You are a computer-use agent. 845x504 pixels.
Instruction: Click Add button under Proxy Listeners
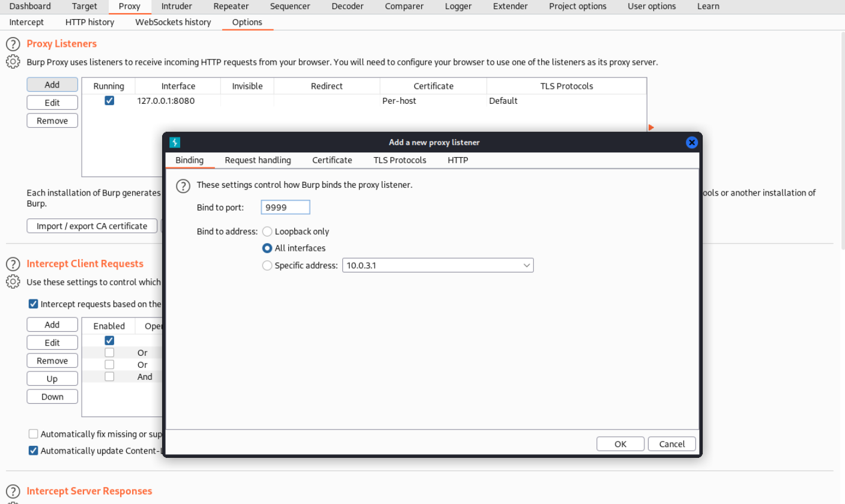52,85
